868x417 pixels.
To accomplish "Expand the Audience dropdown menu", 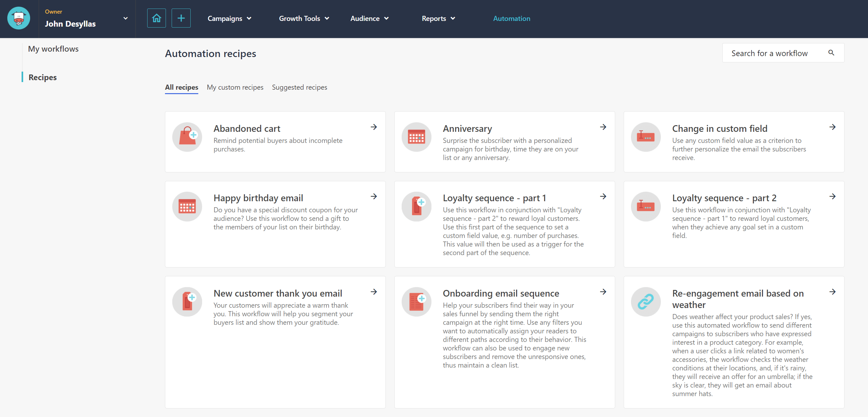I will [368, 18].
